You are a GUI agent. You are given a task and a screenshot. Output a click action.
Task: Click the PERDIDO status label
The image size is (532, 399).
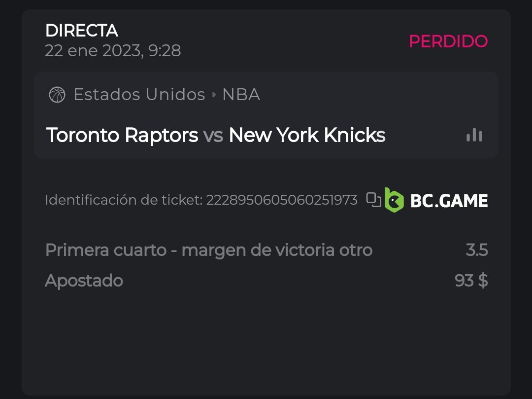448,41
